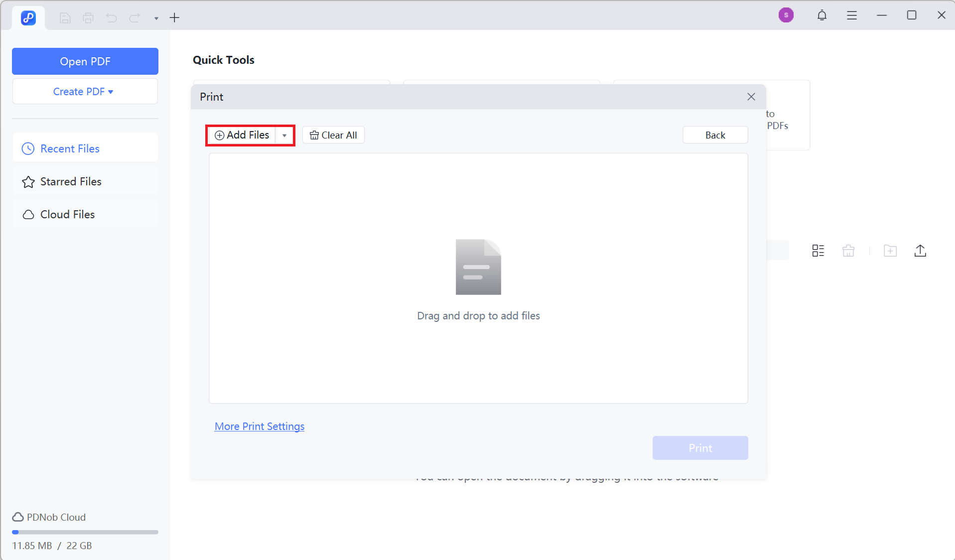Open the notification bell
This screenshot has width=955, height=560.
coord(822,15)
